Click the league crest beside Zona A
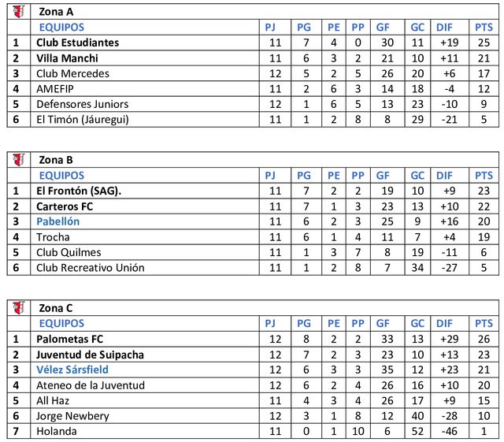Image resolution: width=504 pixels, height=442 pixels. [19, 12]
